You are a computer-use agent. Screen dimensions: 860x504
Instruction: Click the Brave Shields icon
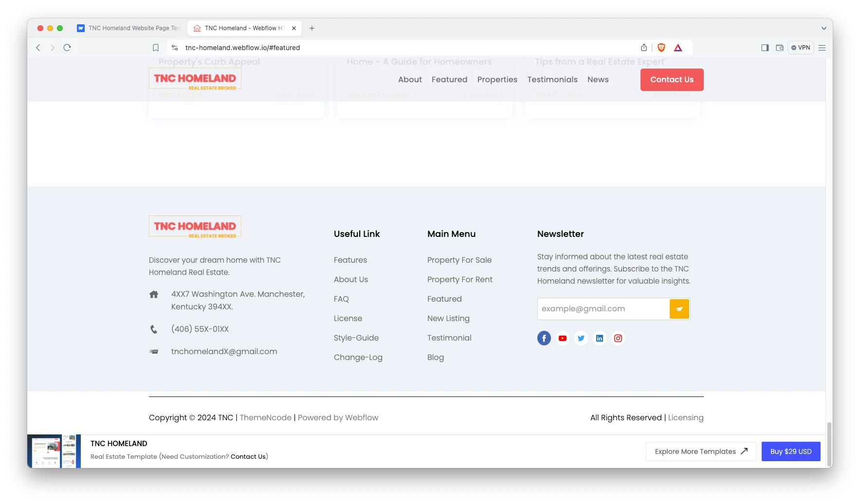pos(661,48)
